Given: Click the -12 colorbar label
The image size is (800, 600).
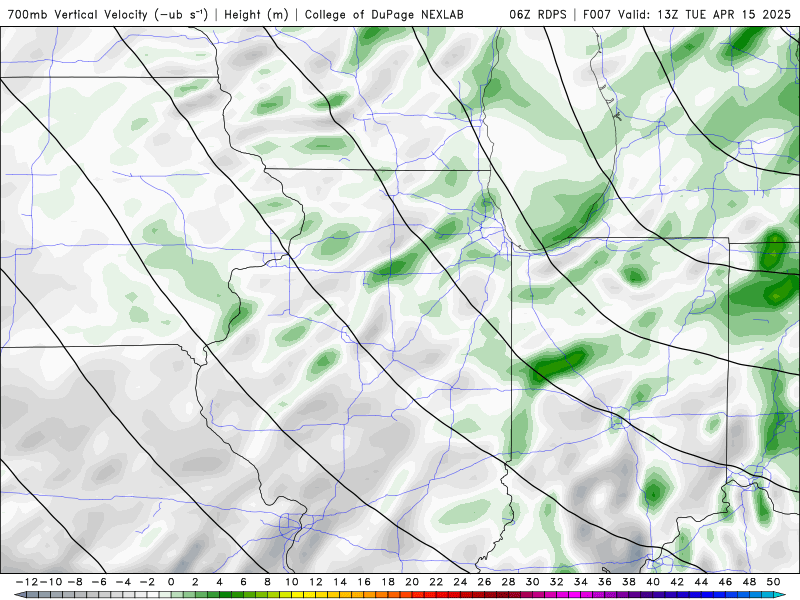Looking at the screenshot, I should point(27,582).
